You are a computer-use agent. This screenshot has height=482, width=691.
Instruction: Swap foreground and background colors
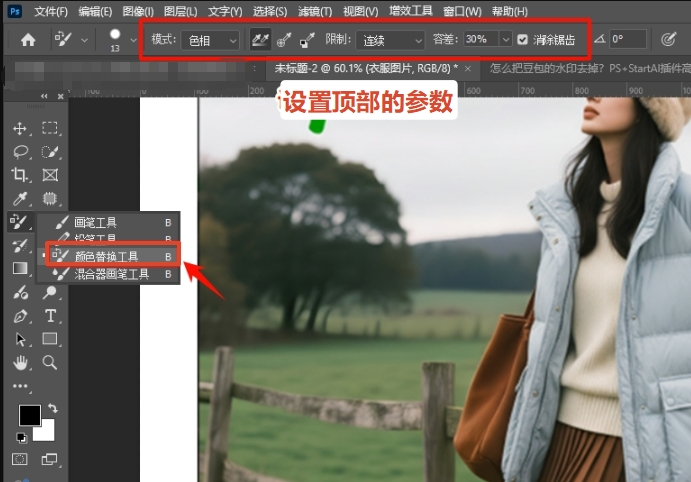pos(52,409)
